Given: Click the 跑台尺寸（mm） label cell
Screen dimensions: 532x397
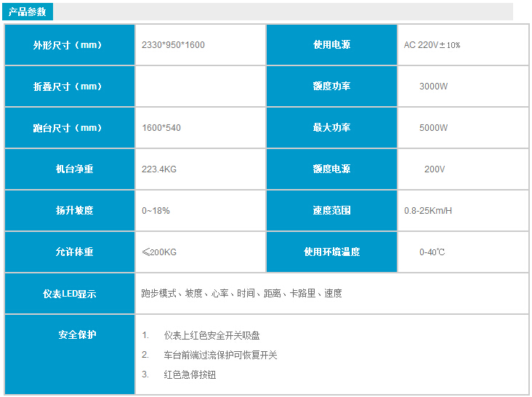Looking at the screenshot, I should tap(69, 128).
